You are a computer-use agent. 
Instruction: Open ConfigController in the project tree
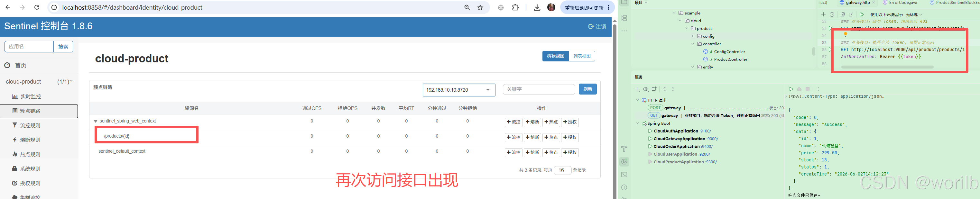(729, 52)
